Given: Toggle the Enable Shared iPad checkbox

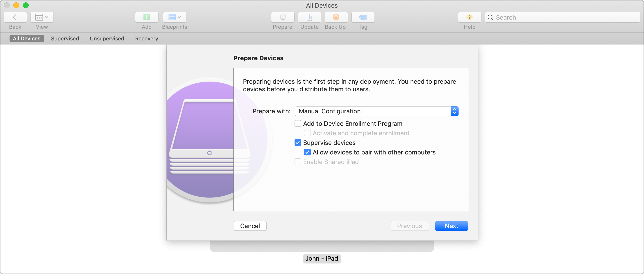Looking at the screenshot, I should pyautogui.click(x=298, y=162).
